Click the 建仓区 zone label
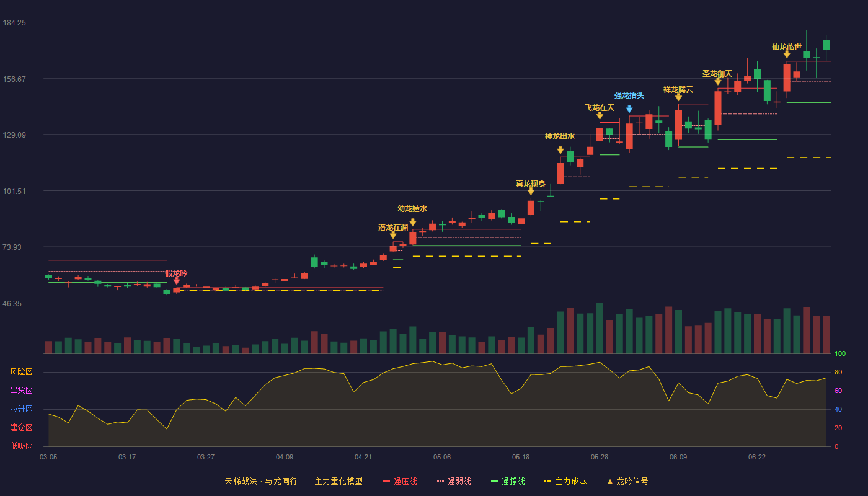 pyautogui.click(x=22, y=428)
